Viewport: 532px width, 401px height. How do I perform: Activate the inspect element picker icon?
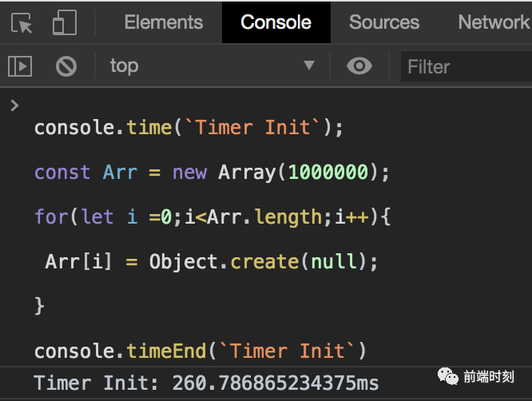22,22
